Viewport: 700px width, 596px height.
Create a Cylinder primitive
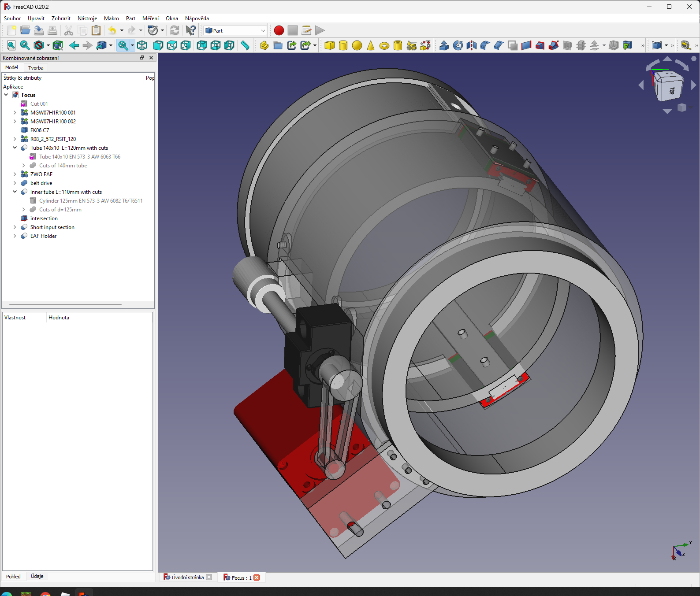tap(343, 45)
